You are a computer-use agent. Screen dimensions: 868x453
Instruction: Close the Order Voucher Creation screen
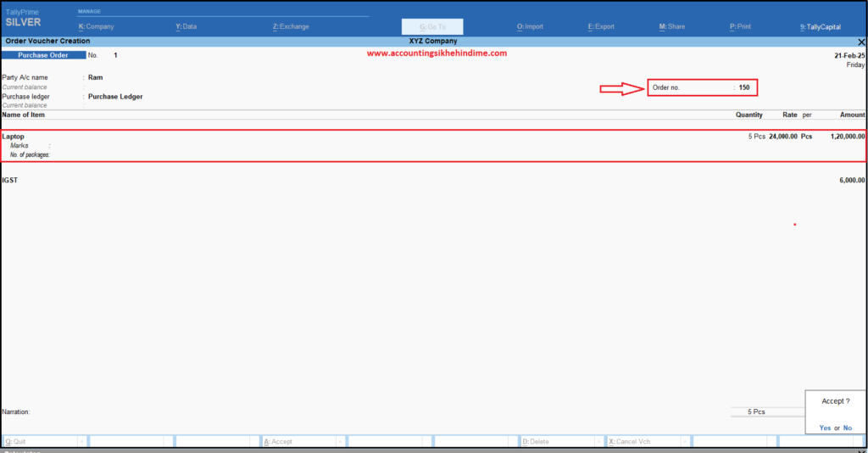click(861, 42)
